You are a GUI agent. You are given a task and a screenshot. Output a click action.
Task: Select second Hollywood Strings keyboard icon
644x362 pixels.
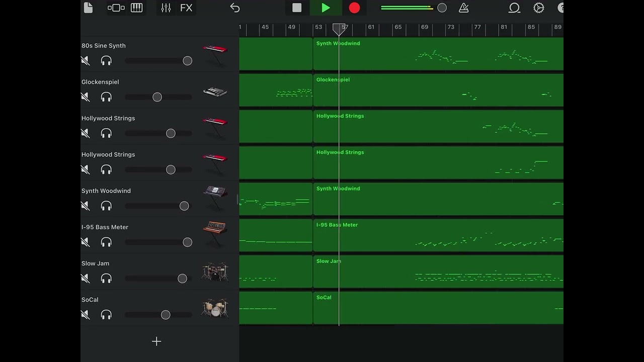[215, 164]
